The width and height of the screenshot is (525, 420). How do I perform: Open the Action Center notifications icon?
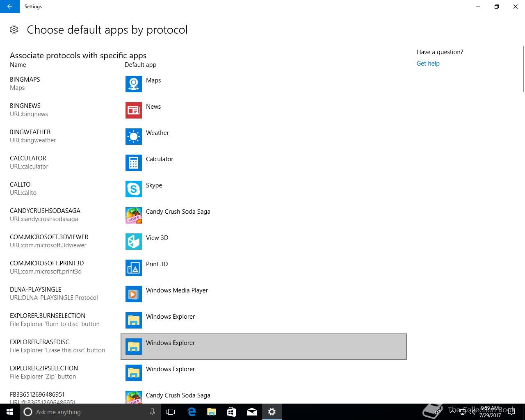[511, 412]
